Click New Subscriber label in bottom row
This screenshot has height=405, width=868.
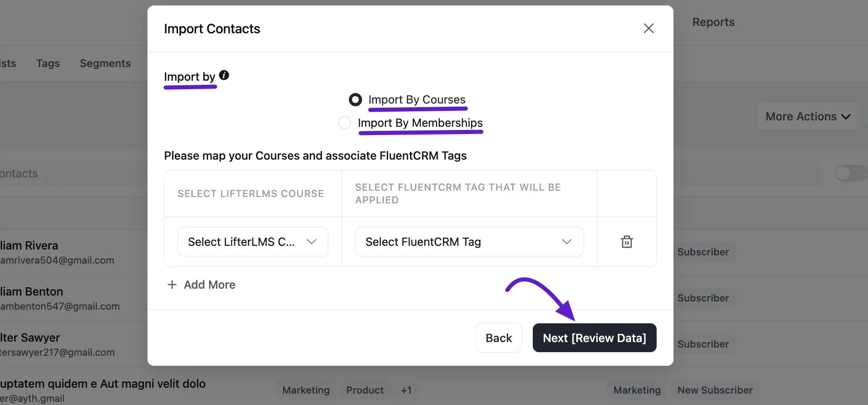[x=715, y=390]
